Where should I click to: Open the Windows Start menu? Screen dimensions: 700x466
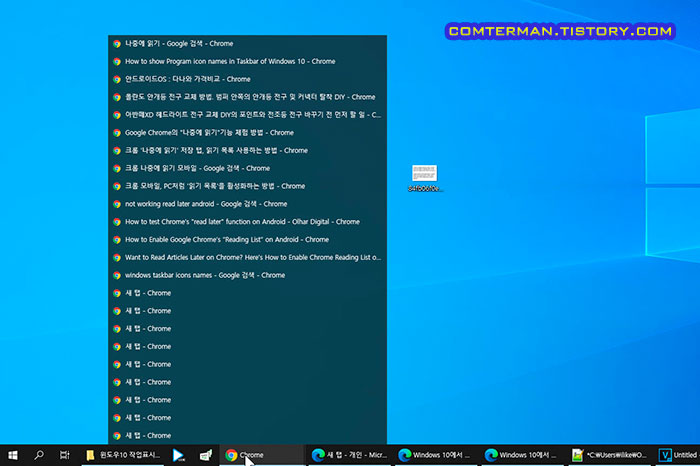click(x=13, y=455)
